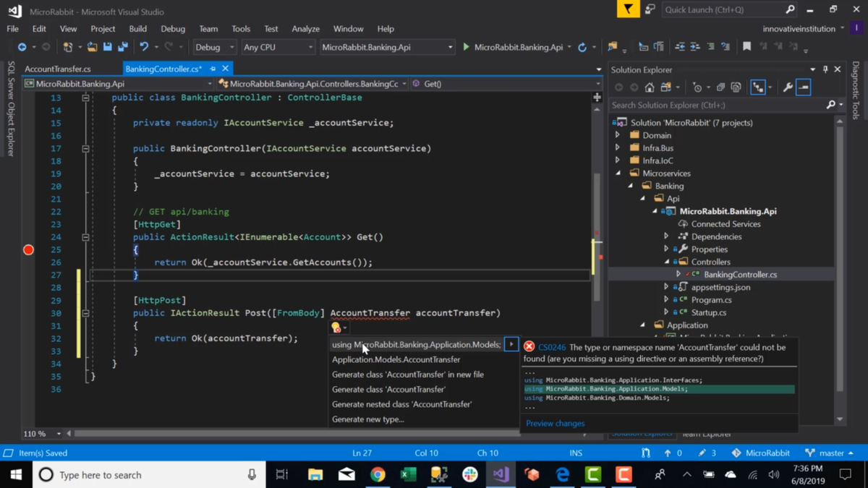Click the CS0246 error code link
This screenshot has width=868, height=488.
point(552,347)
